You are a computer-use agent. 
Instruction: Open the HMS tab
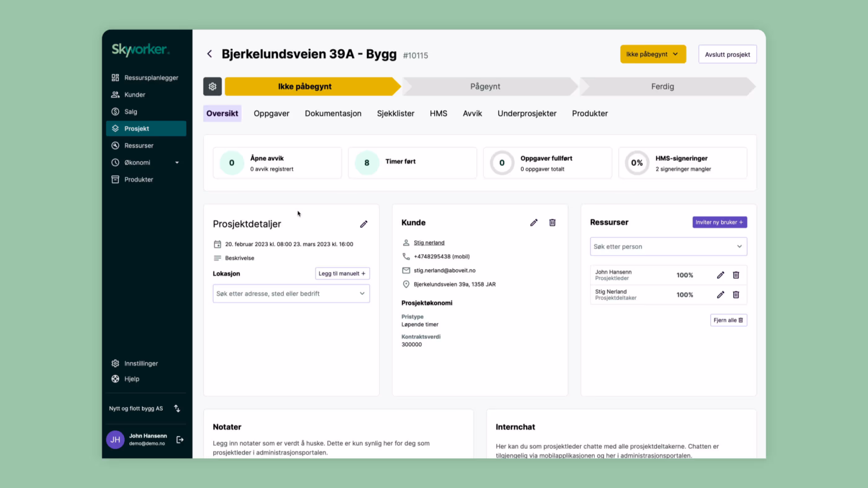[x=438, y=113]
